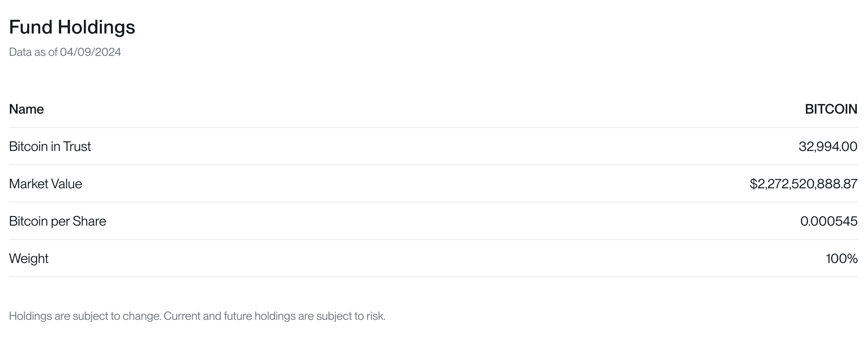Click the BITCOIN column header
This screenshot has height=337, width=868.
[x=831, y=109]
